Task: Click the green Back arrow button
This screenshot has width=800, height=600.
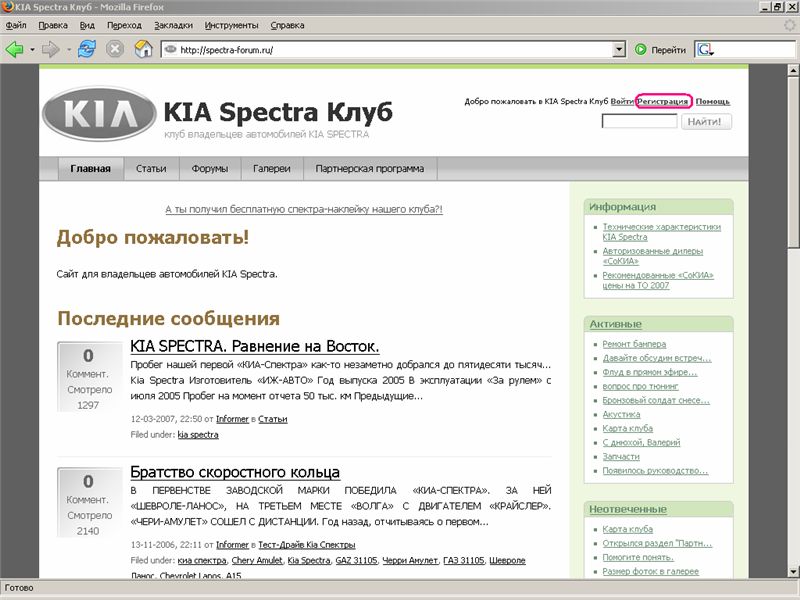Action: point(17,49)
